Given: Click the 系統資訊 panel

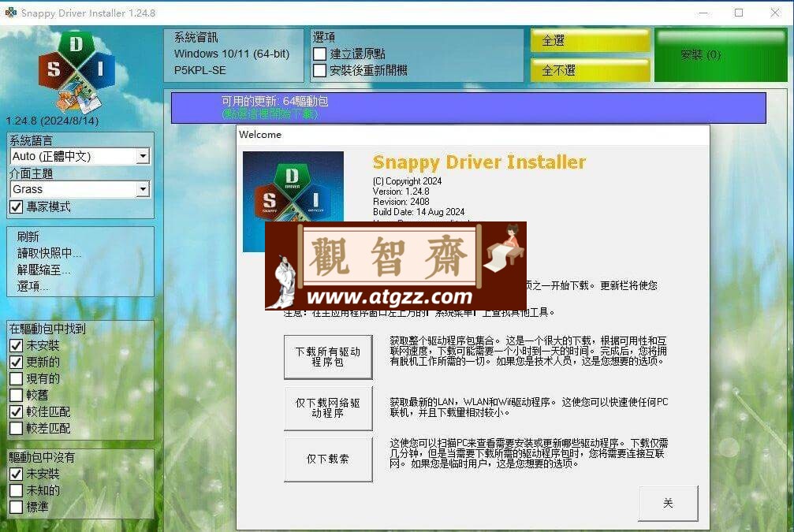Looking at the screenshot, I should click(x=234, y=54).
